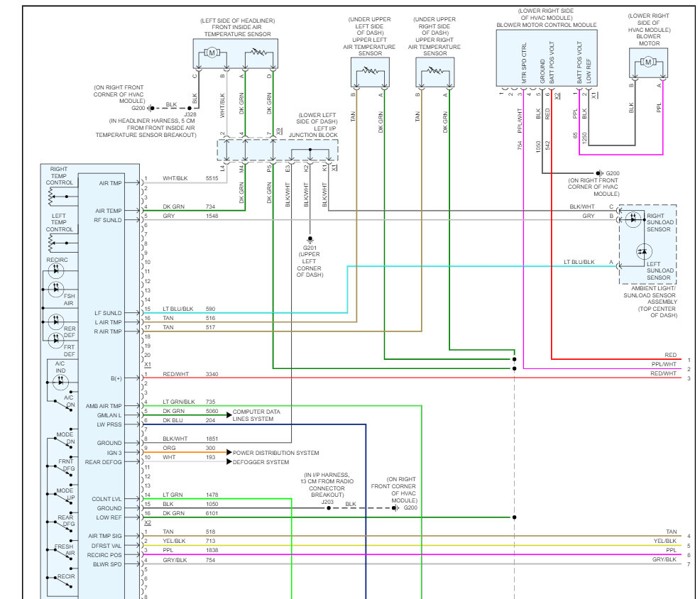The image size is (700, 599).
Task: Click the motor symbol inside the Blower Motor box
Action: (x=647, y=62)
